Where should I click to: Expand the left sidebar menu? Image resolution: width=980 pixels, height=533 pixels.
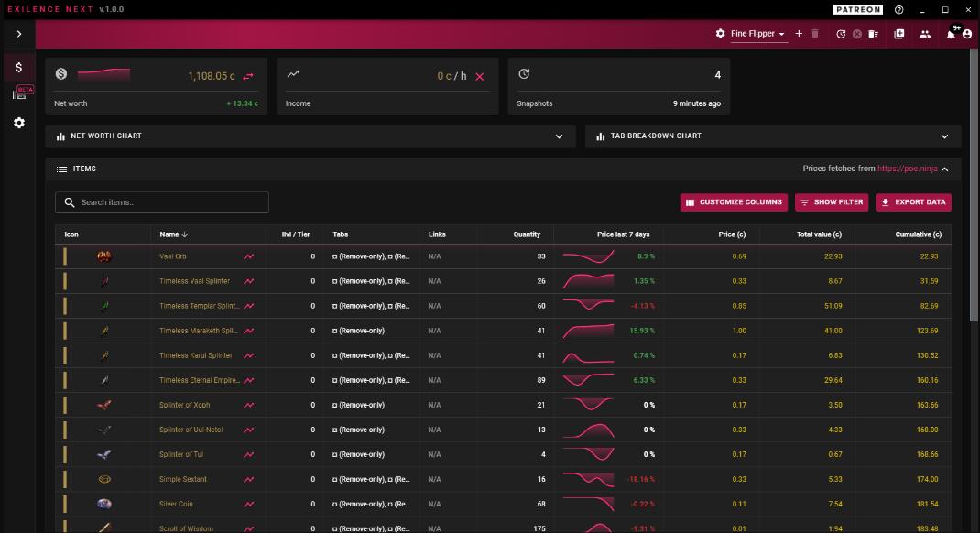pos(18,34)
